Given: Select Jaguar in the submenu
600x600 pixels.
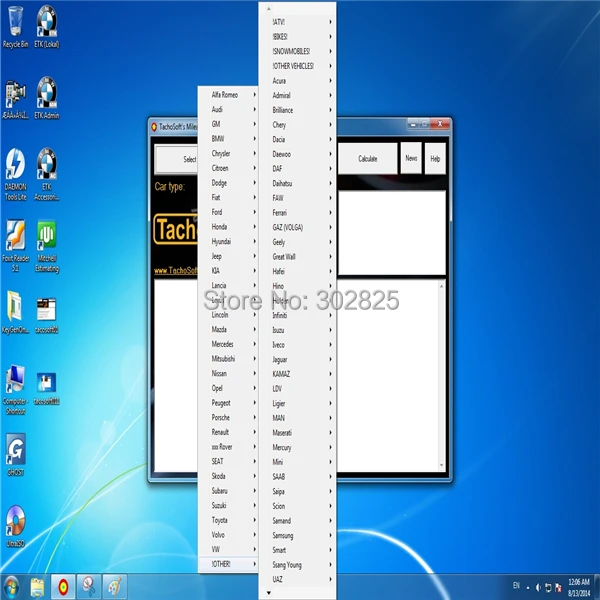Looking at the screenshot, I should pyautogui.click(x=297, y=359).
